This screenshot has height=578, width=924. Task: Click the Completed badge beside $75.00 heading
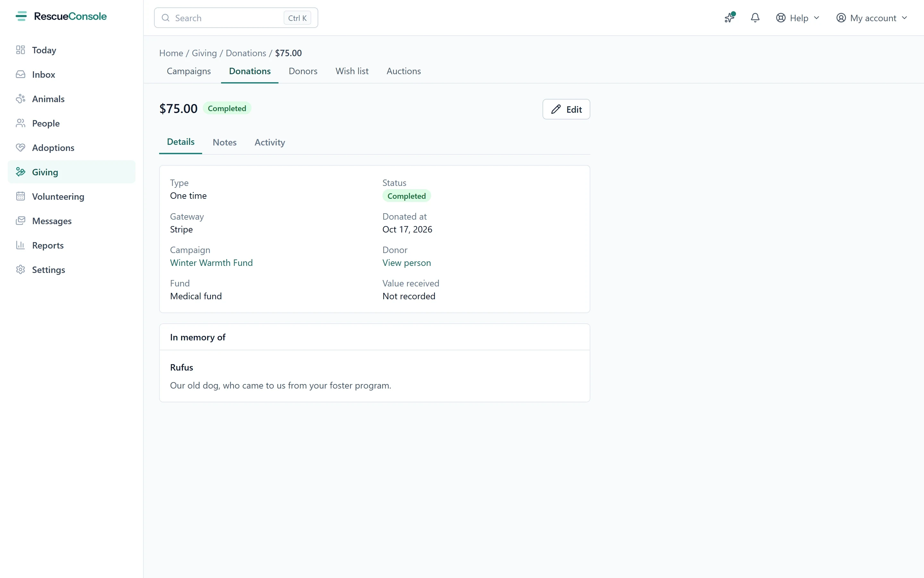click(x=227, y=109)
